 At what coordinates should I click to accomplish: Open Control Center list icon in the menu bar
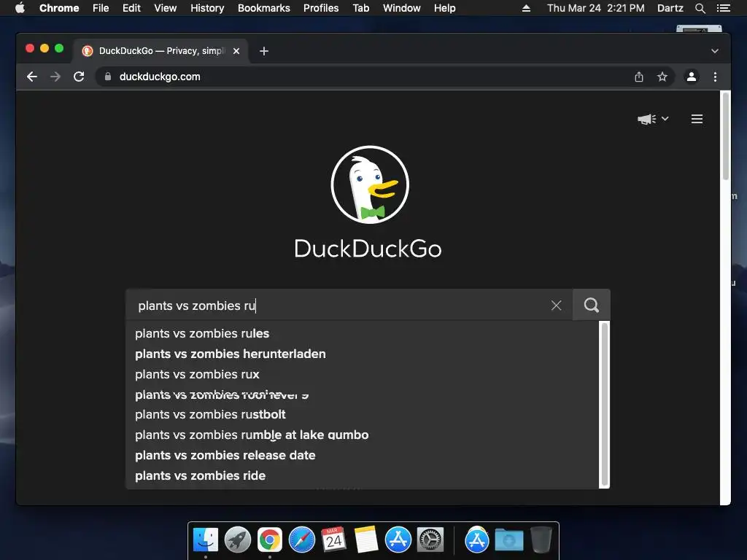tap(723, 8)
